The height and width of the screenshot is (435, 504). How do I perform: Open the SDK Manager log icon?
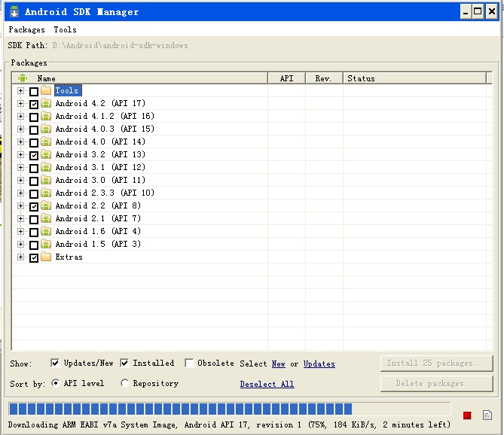pos(487,415)
